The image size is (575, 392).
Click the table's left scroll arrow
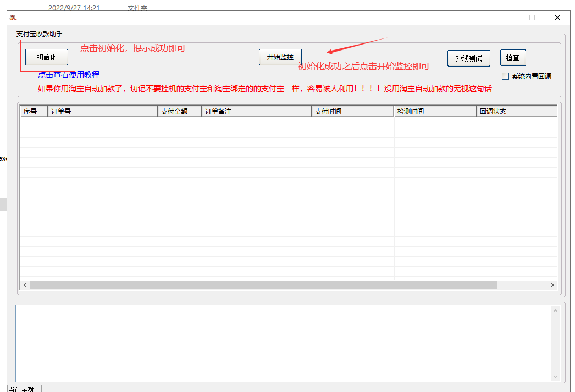click(25, 285)
